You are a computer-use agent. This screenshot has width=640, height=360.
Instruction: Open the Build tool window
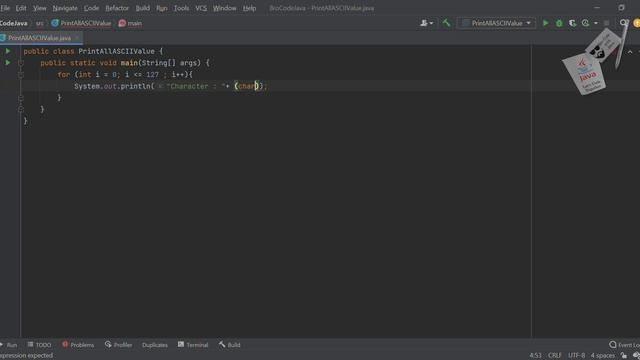coord(229,345)
